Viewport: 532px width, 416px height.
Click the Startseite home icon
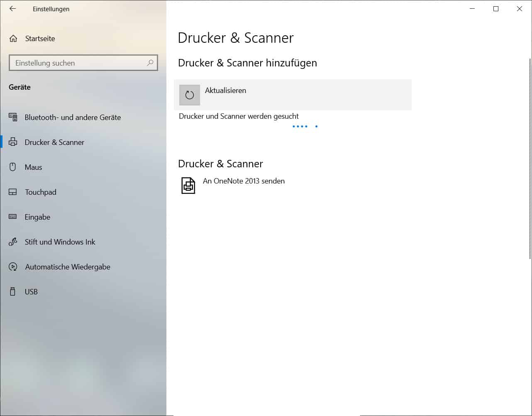click(13, 39)
